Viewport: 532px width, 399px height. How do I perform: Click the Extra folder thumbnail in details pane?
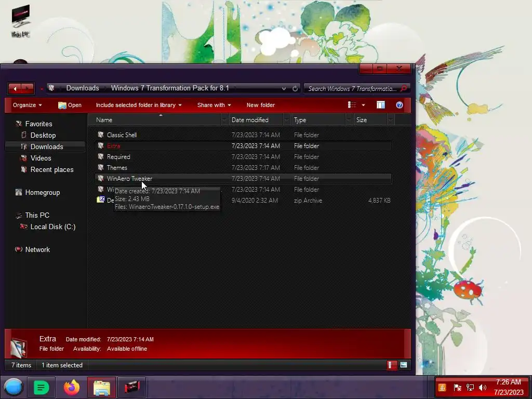pos(19,348)
